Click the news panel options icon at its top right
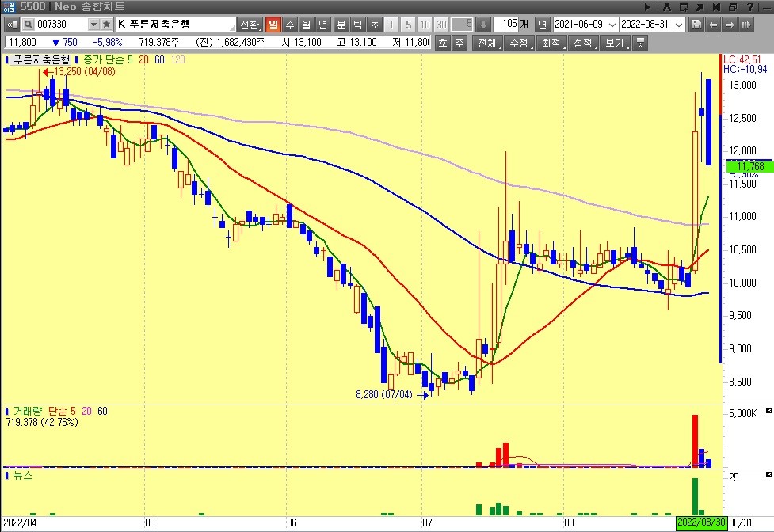This screenshot has width=774, height=532. (768, 475)
